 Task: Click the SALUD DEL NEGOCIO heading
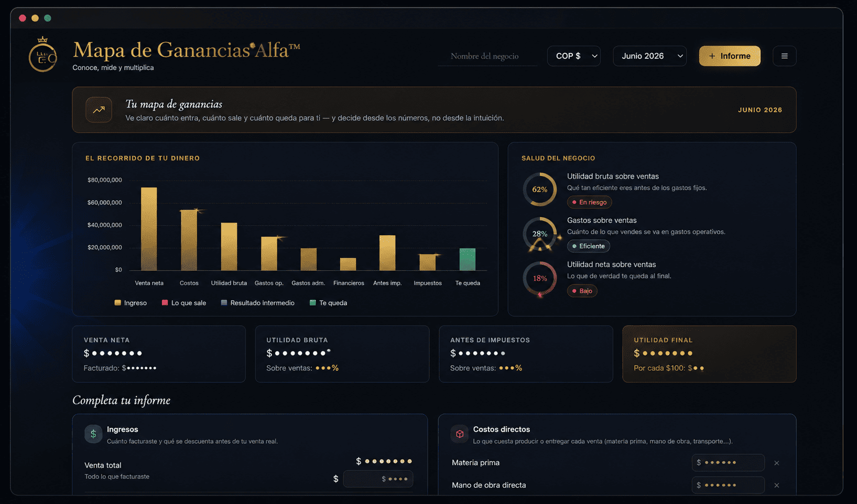tap(558, 158)
